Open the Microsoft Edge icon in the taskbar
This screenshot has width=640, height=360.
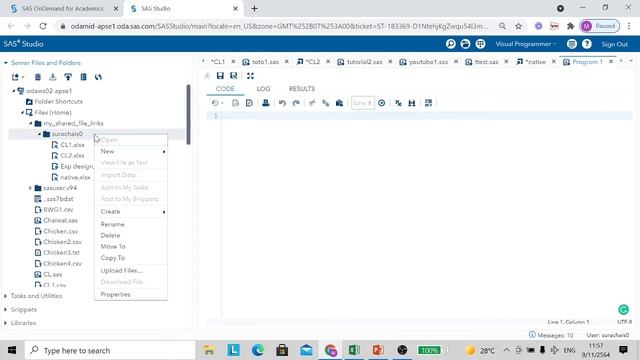(x=258, y=350)
